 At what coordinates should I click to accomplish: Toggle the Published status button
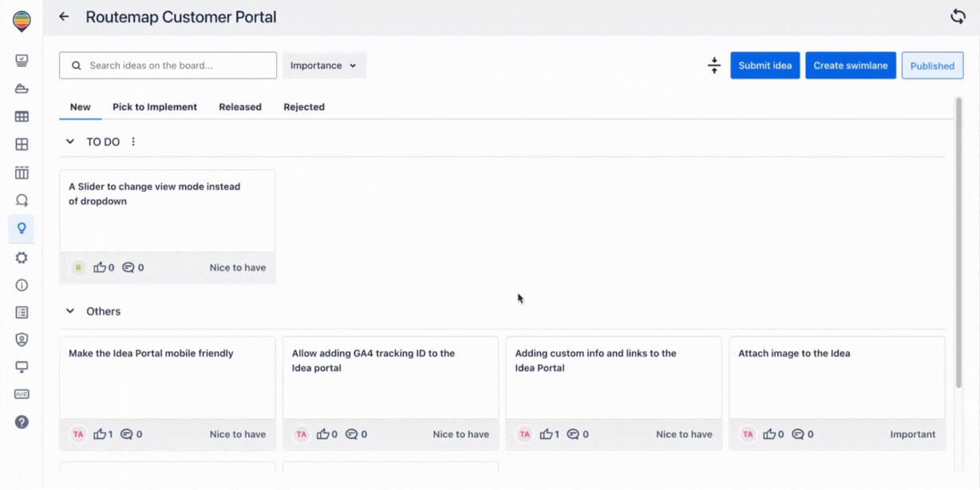coord(932,65)
